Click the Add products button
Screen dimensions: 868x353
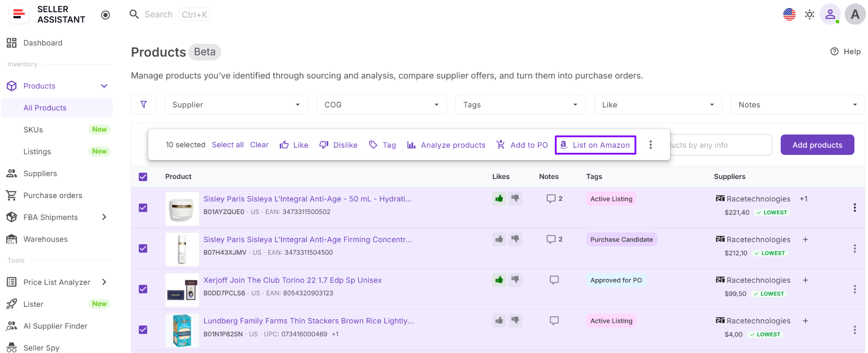tap(817, 145)
